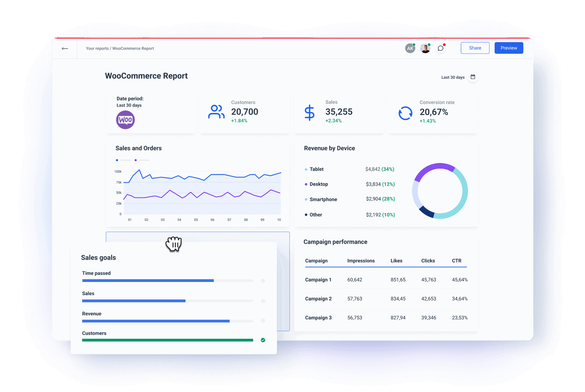This screenshot has height=392, width=585.
Task: Open the Last 30 days date range
Action: pyautogui.click(x=453, y=77)
